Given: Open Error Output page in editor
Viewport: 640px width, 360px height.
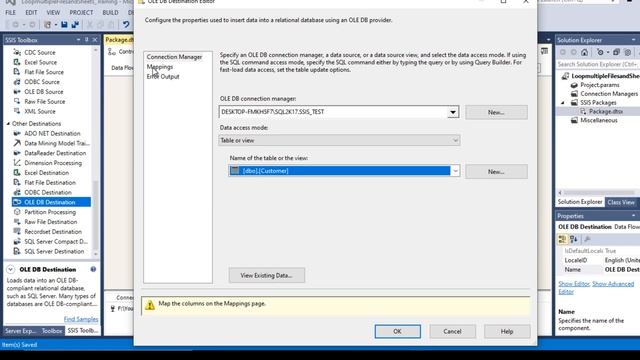Looking at the screenshot, I should pos(163,76).
